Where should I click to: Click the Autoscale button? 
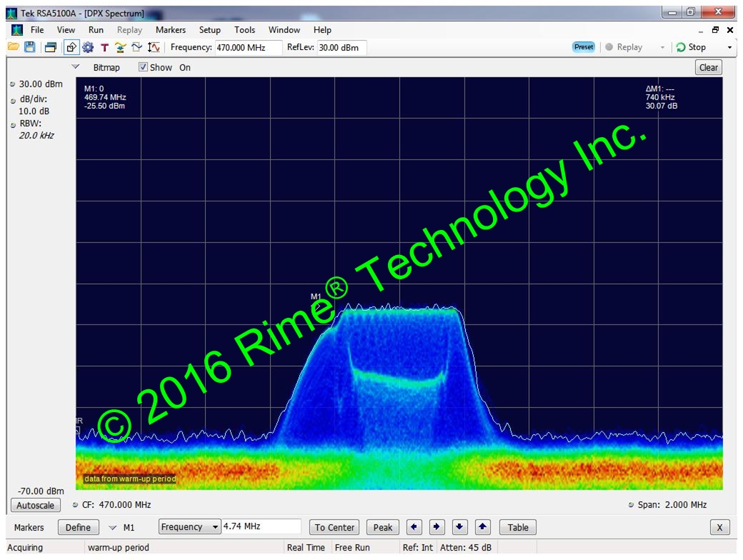36,506
